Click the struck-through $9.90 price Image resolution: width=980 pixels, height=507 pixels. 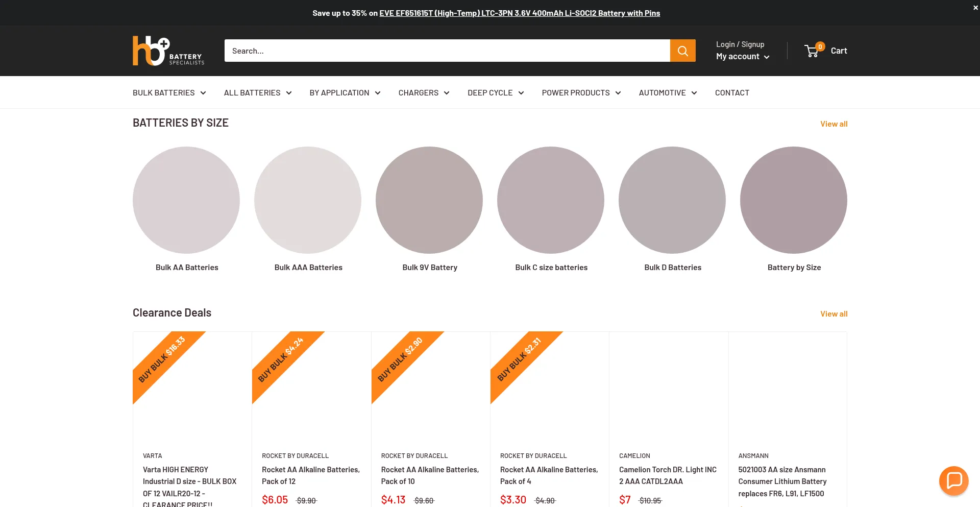pyautogui.click(x=306, y=501)
